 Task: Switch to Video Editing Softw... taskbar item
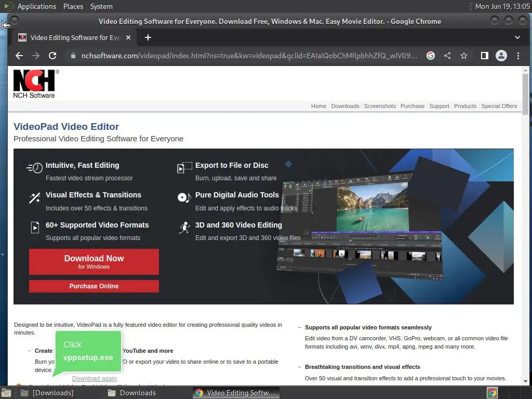236,393
